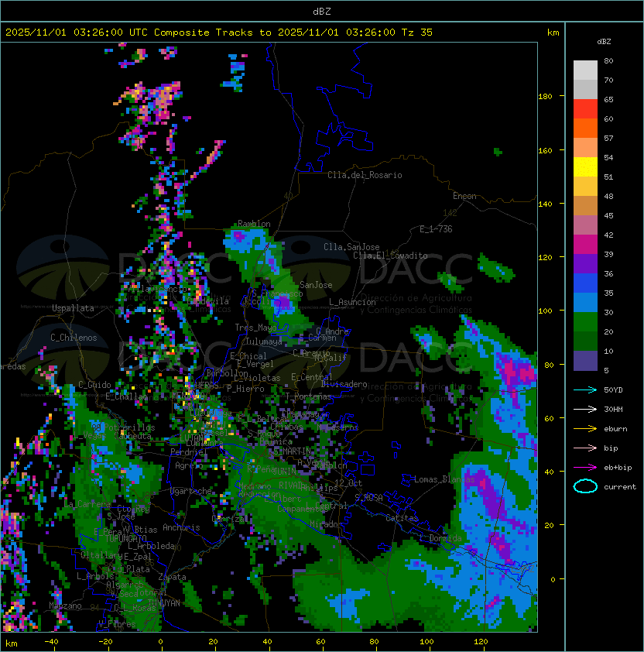Click the '180' vertical axis label
The image size is (644, 652).
(545, 97)
